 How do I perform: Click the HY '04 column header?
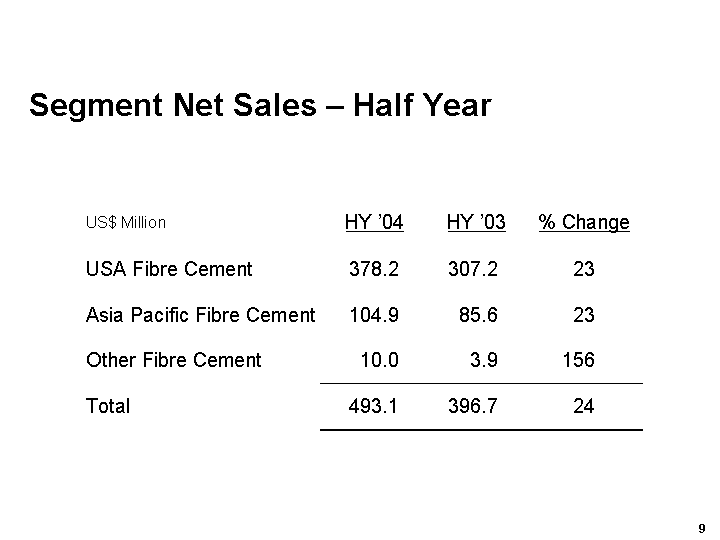pyautogui.click(x=374, y=222)
